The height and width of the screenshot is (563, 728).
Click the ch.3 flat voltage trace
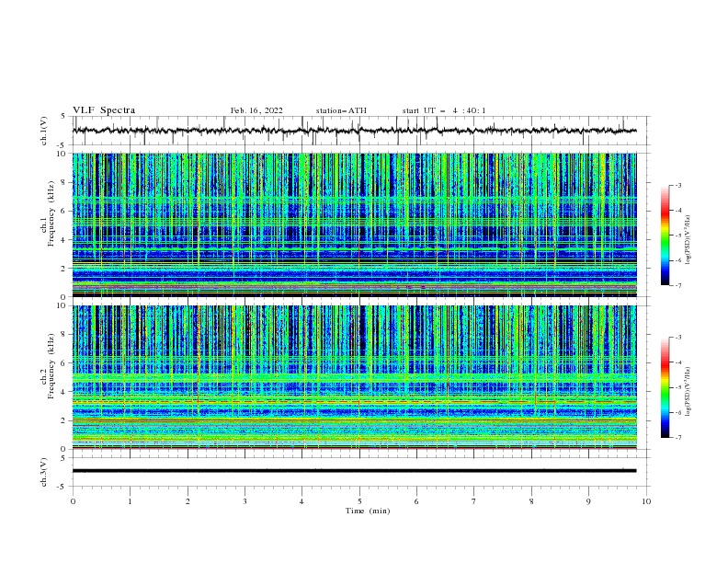coord(354,471)
